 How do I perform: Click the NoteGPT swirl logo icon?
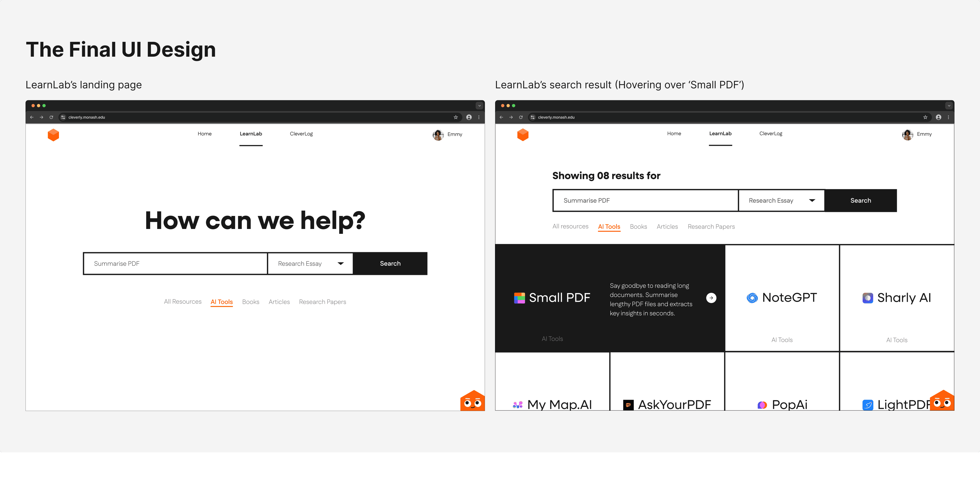pyautogui.click(x=752, y=298)
